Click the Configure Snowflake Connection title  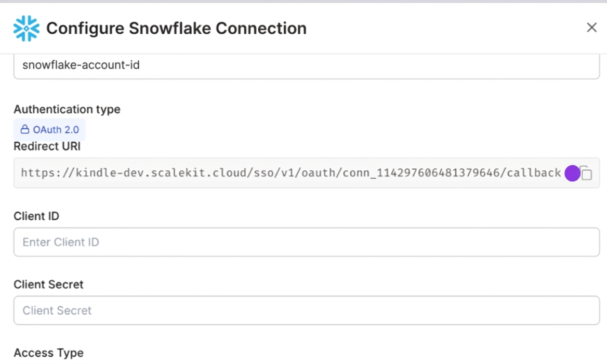click(x=177, y=28)
